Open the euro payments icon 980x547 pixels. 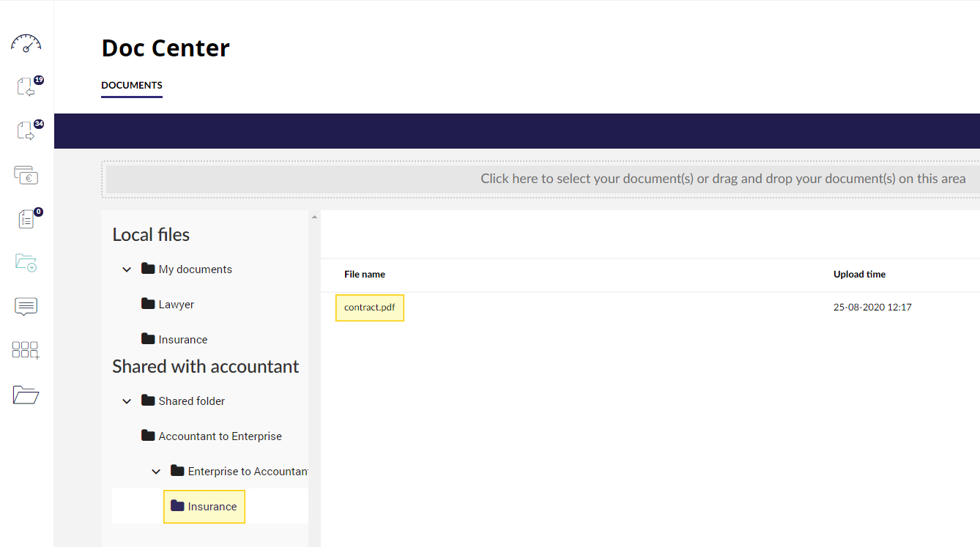point(26,174)
